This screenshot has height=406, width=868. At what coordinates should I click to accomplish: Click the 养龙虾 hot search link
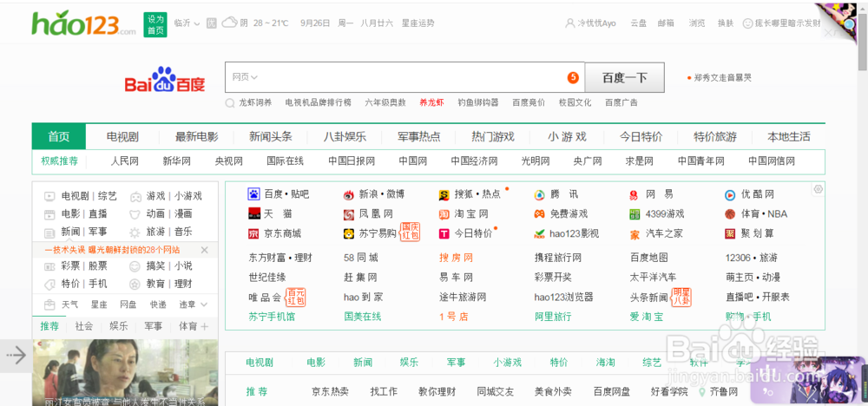(x=431, y=103)
